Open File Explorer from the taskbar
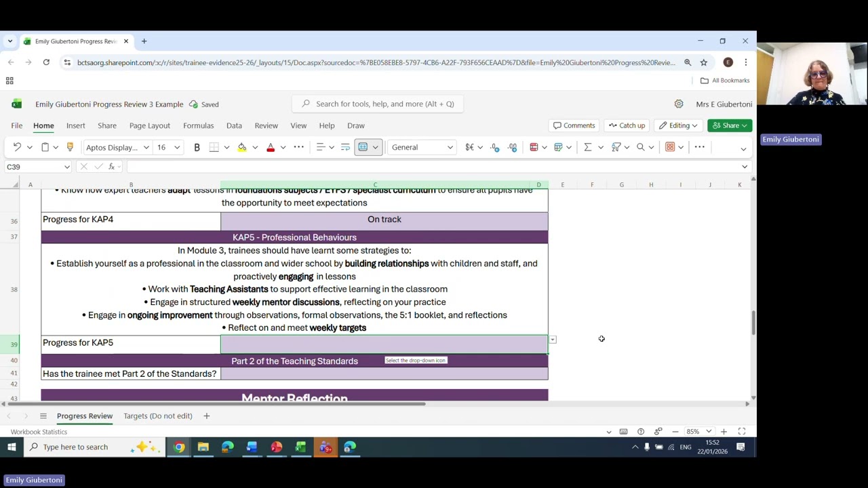 203,447
